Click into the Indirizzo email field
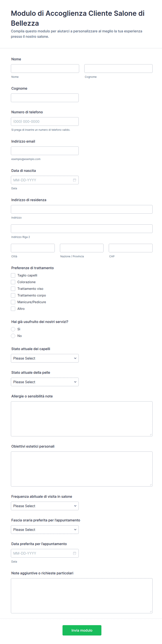Viewport: 162px width, 644px height. [x=45, y=151]
